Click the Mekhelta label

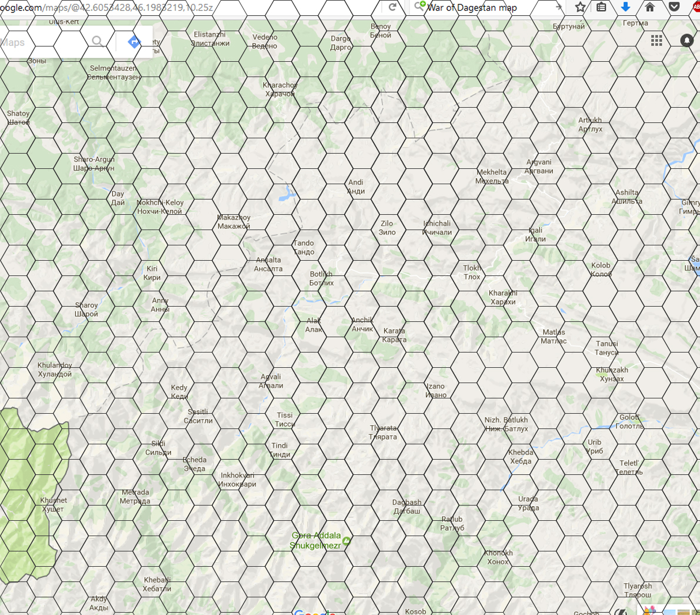click(x=492, y=177)
